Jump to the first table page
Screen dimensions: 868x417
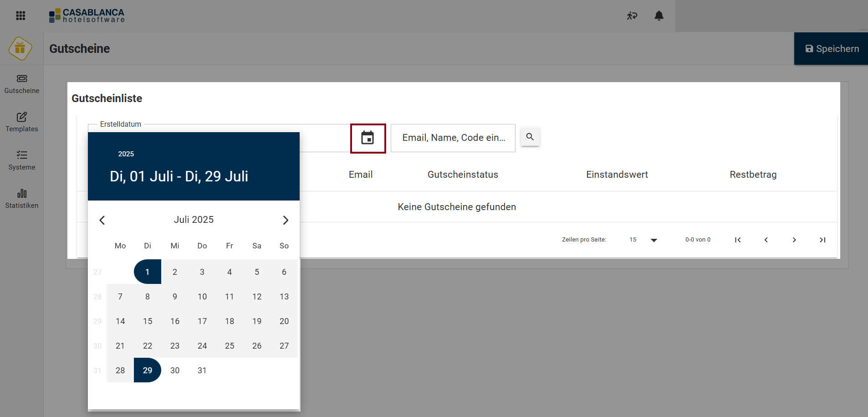[x=738, y=240]
